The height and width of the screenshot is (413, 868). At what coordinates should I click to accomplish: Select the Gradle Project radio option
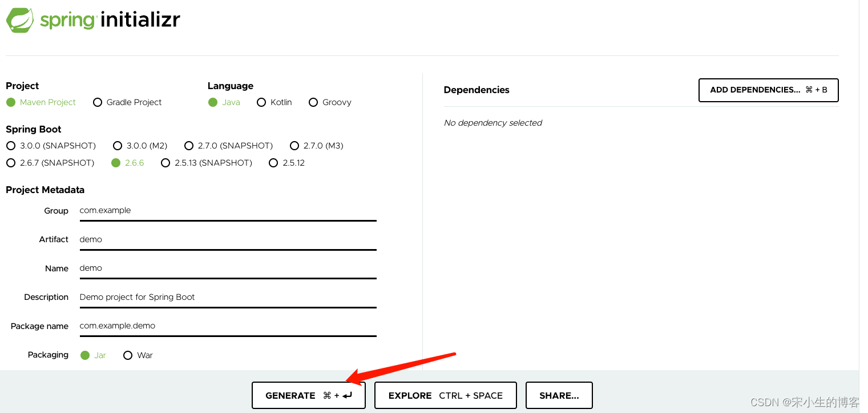127,102
